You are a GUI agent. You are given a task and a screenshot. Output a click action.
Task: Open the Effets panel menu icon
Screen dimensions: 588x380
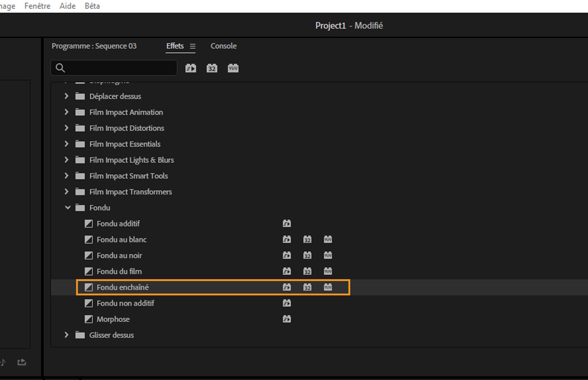coord(193,46)
